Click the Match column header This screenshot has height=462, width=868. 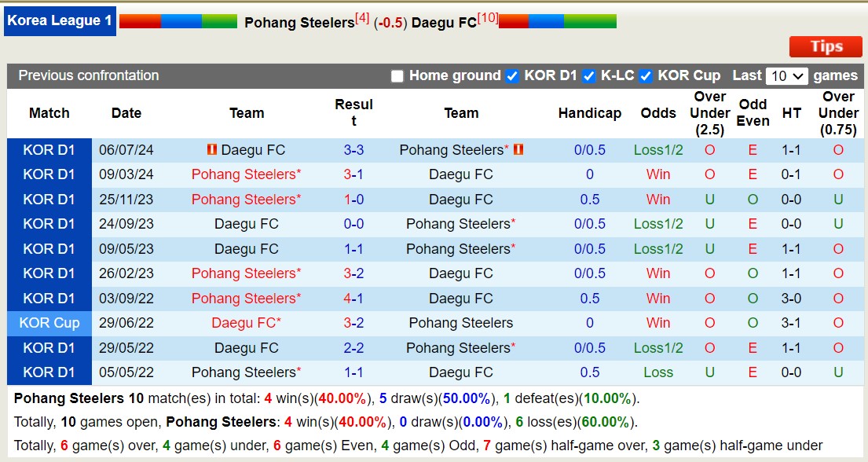[x=49, y=113]
